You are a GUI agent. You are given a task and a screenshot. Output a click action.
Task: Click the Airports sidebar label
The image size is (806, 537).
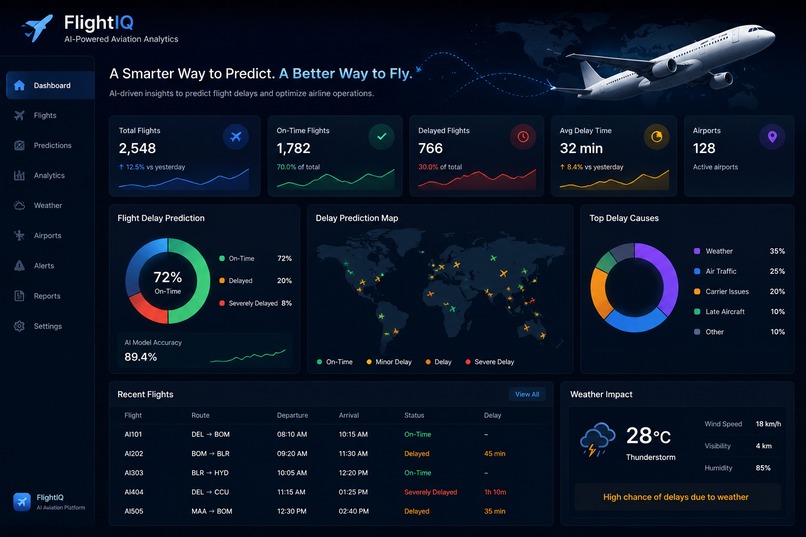(47, 235)
